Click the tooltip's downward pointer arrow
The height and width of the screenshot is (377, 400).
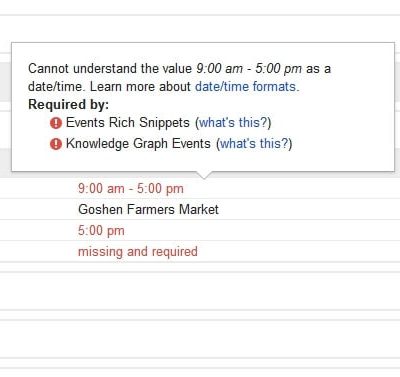click(x=204, y=175)
